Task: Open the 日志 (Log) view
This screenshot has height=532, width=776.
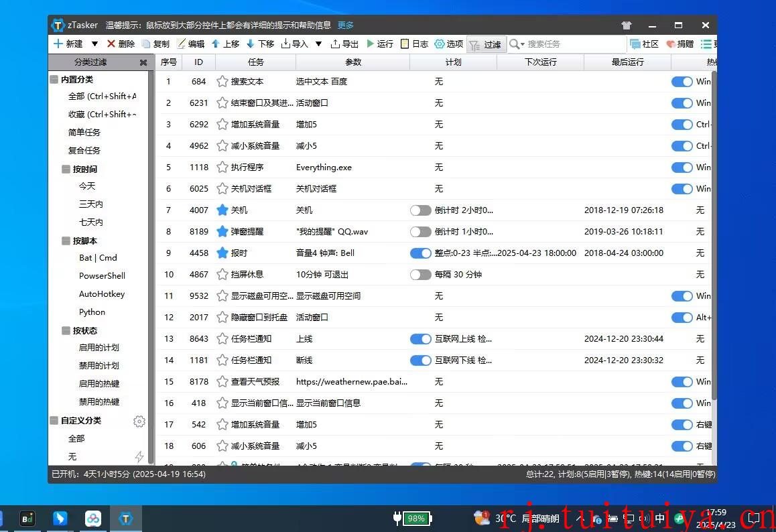Action: click(x=414, y=44)
